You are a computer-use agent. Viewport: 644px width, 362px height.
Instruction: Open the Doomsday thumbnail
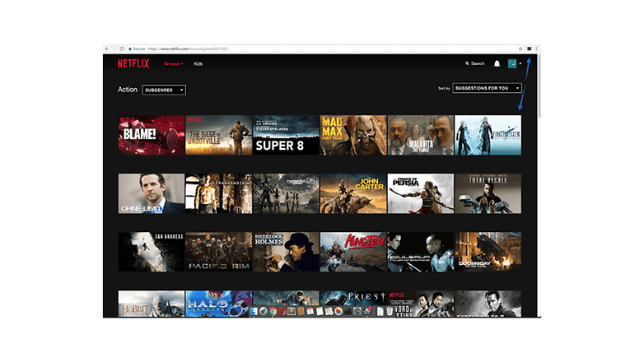click(488, 252)
